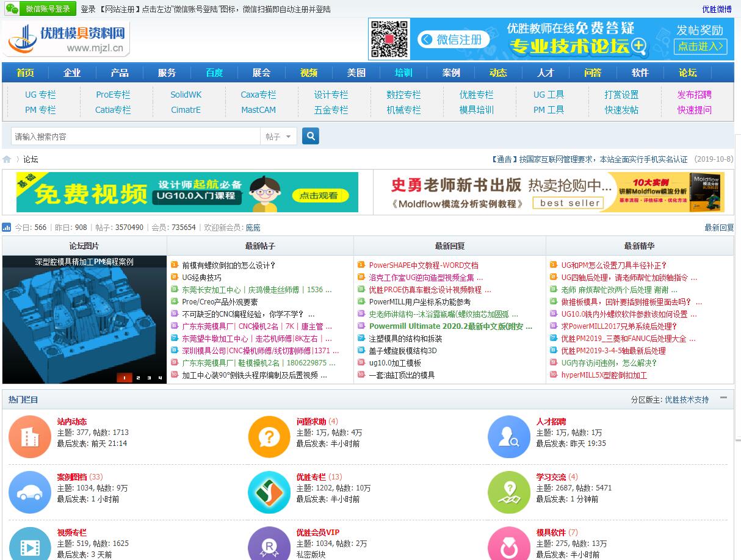The image size is (741, 560).
Task: Click the WeChat account login icon button
Action: tap(40, 9)
